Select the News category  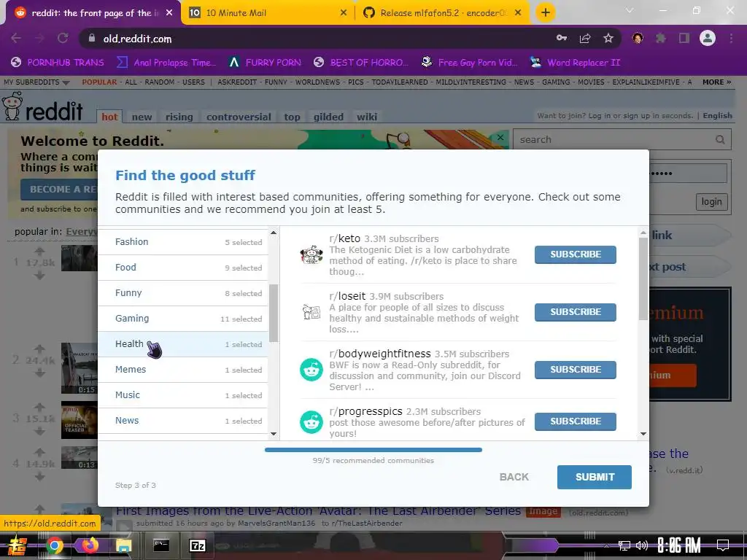coord(183,421)
